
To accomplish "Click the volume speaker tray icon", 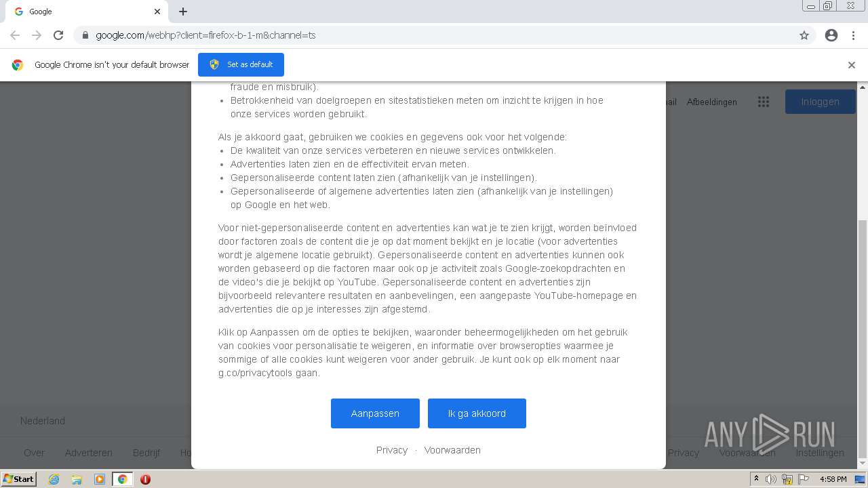I will pyautogui.click(x=771, y=479).
